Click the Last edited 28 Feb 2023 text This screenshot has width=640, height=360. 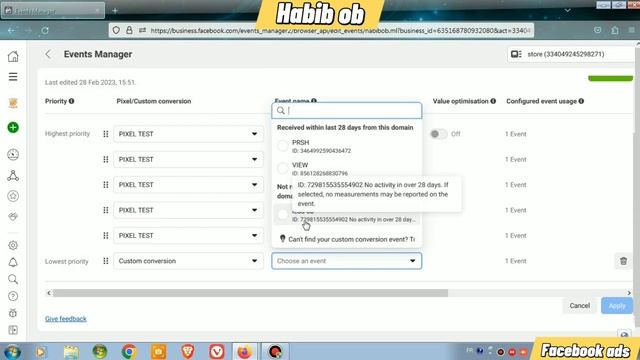(90, 82)
